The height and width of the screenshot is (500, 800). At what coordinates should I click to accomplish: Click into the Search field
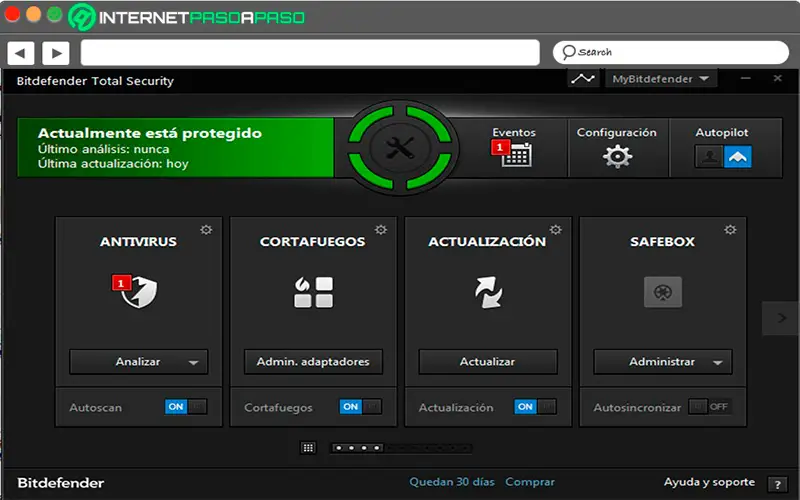[x=671, y=53]
